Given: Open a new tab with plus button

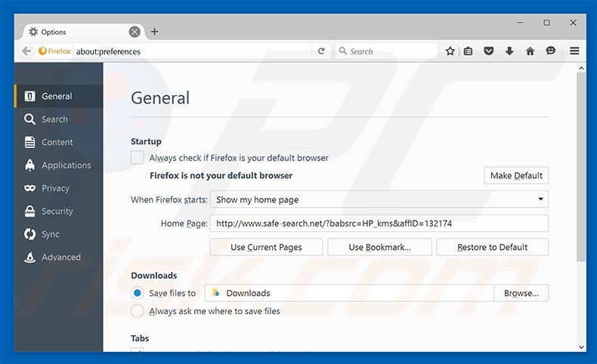Looking at the screenshot, I should coord(155,32).
